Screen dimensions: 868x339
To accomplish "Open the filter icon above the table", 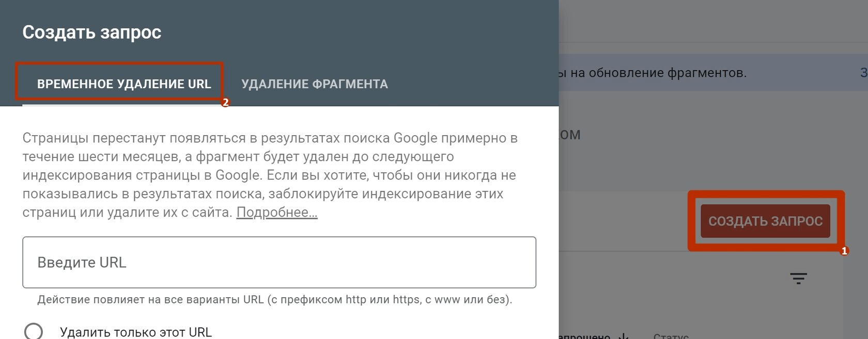I will coord(798,279).
